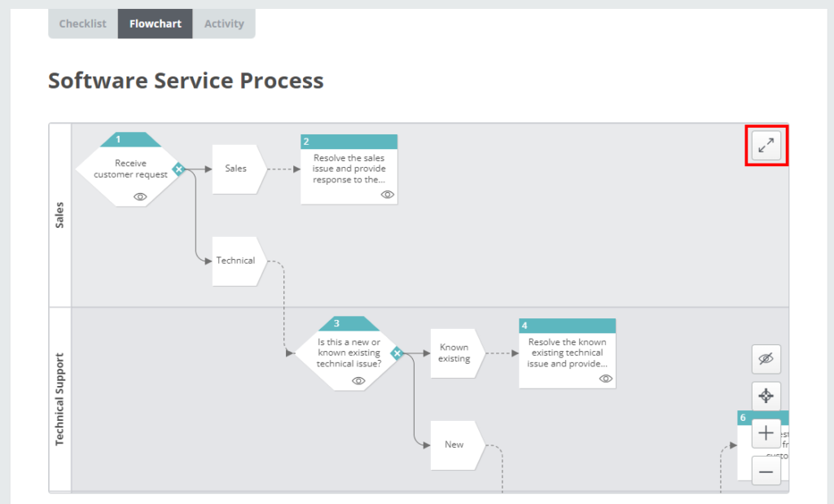Zoom in with the plus button
The width and height of the screenshot is (834, 504).
[x=766, y=433]
